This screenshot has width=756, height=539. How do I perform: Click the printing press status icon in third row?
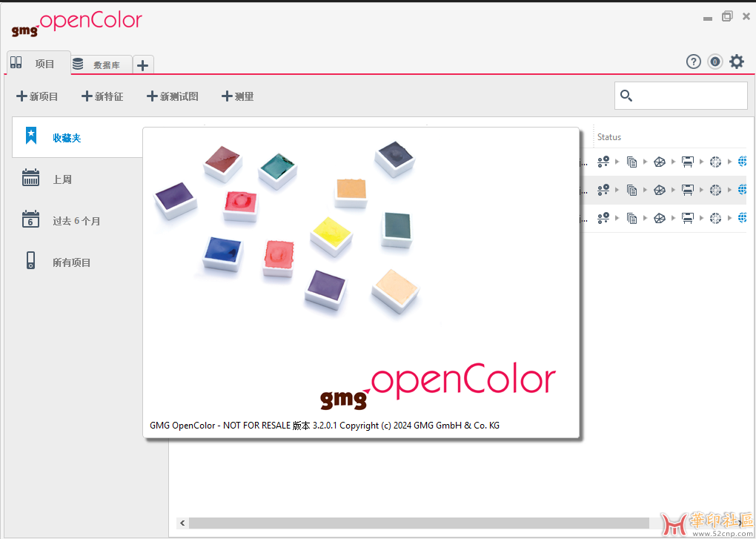pos(688,219)
